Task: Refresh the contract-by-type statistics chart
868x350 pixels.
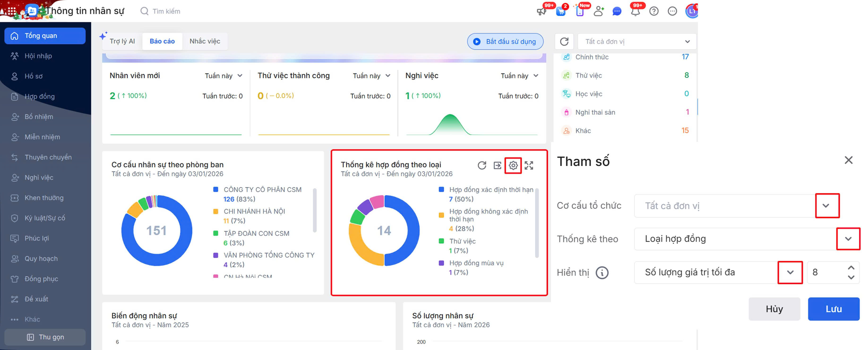Action: pos(482,165)
